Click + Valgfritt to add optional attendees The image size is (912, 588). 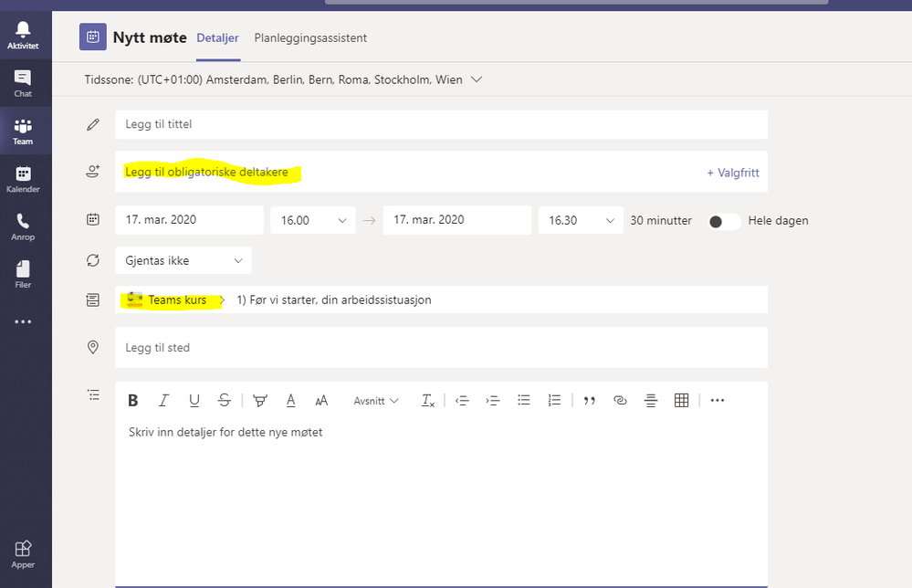(733, 173)
